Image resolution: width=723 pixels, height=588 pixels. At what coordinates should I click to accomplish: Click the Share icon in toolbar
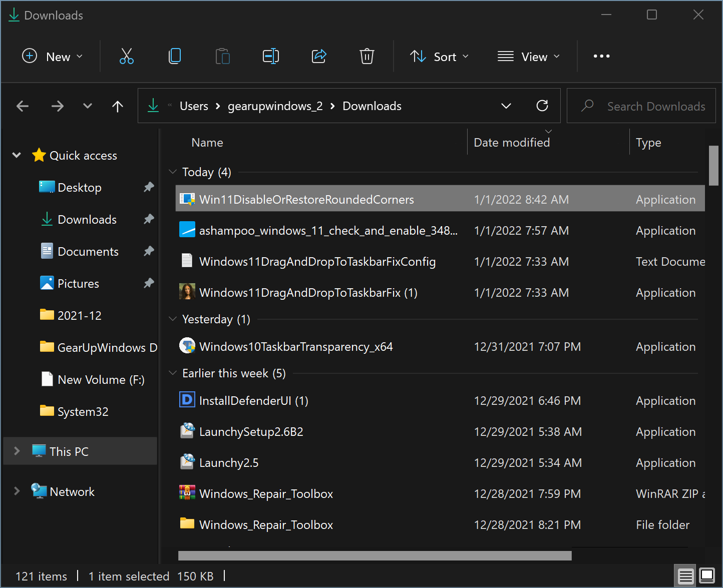319,56
